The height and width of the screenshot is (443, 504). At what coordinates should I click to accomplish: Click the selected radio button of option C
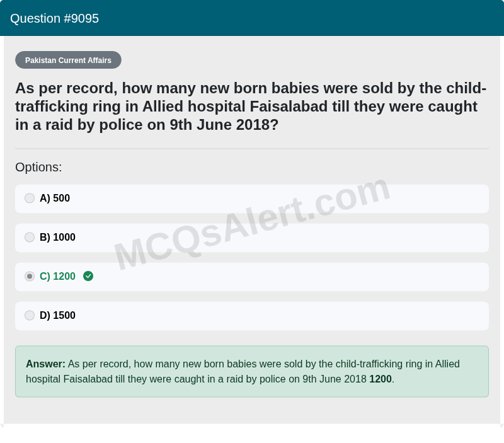pos(30,276)
